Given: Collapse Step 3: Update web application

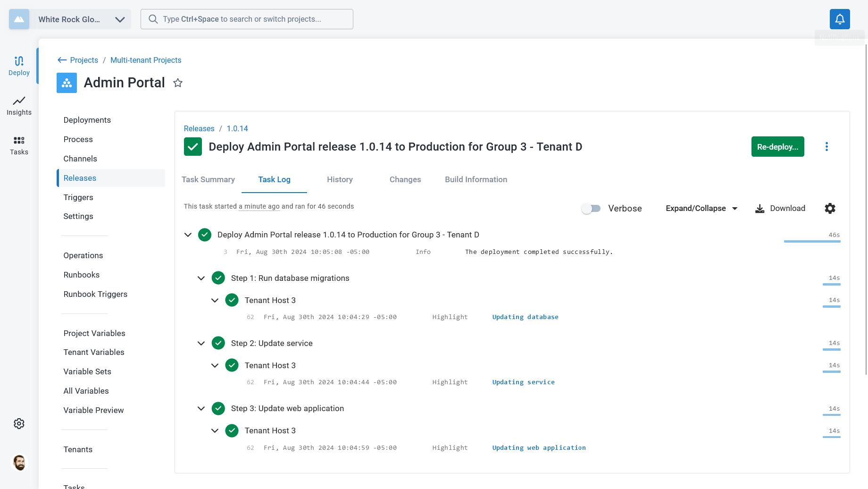Looking at the screenshot, I should click(x=201, y=408).
